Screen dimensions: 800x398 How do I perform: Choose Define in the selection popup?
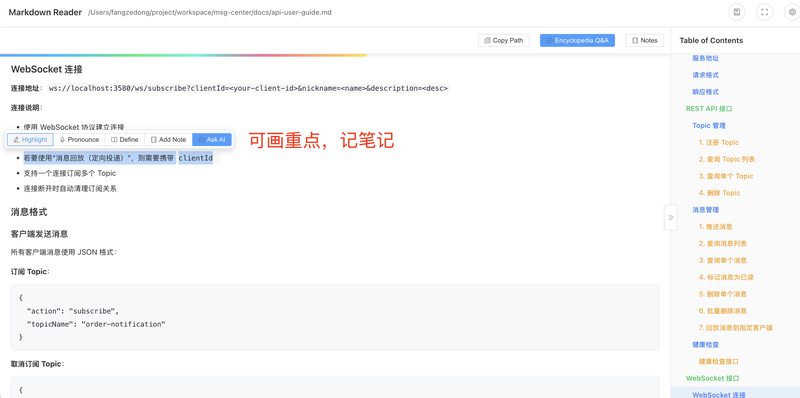124,139
